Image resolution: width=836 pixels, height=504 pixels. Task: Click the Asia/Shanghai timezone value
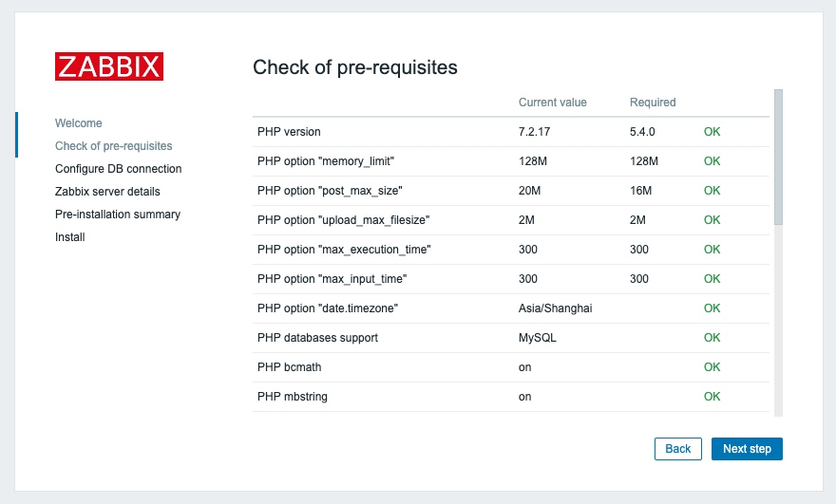tap(556, 308)
